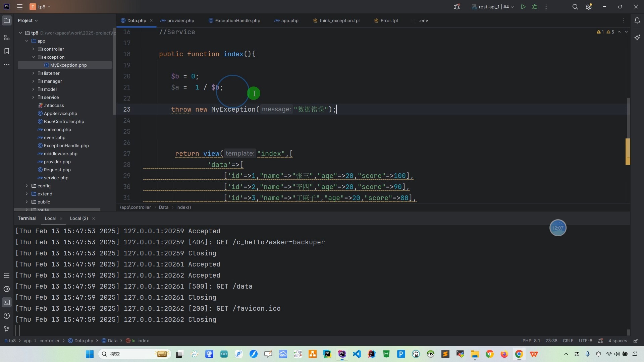Image resolution: width=644 pixels, height=362 pixels.
Task: Click the warnings count inspection widget
Action: pyautogui.click(x=605, y=32)
